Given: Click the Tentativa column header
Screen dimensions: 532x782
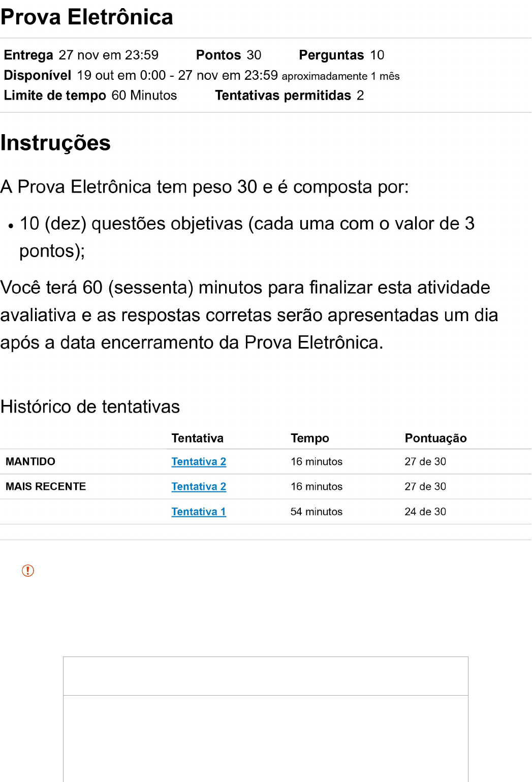Looking at the screenshot, I should point(197,438).
